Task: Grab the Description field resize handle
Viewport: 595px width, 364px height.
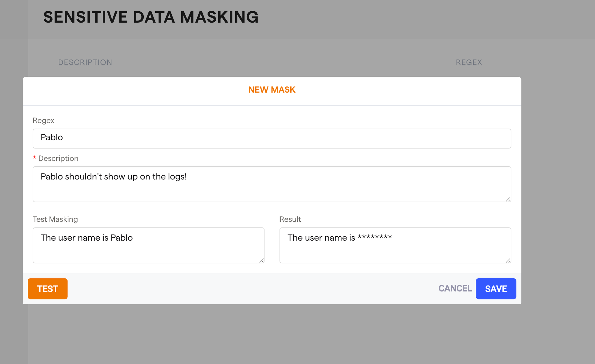Action: 508,199
